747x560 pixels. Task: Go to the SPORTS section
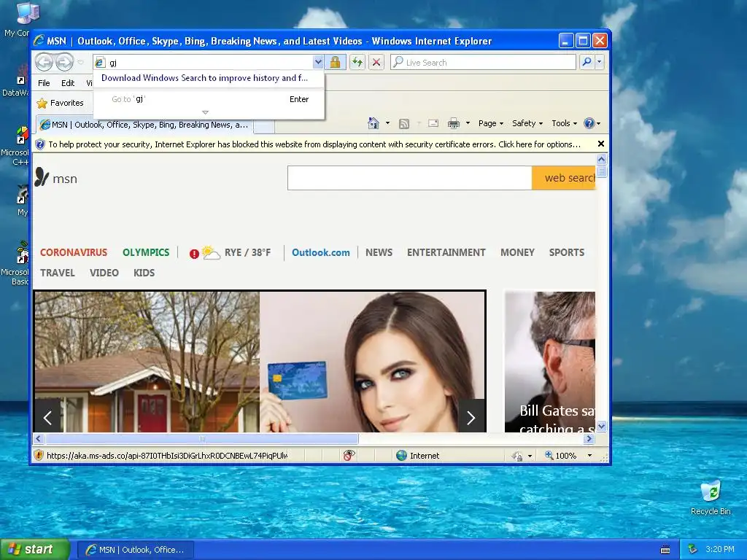click(566, 252)
